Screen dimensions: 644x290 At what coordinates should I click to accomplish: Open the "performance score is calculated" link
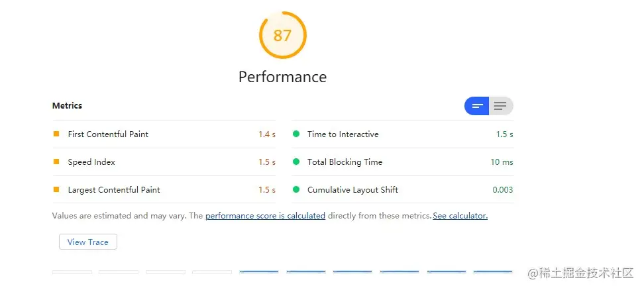265,216
